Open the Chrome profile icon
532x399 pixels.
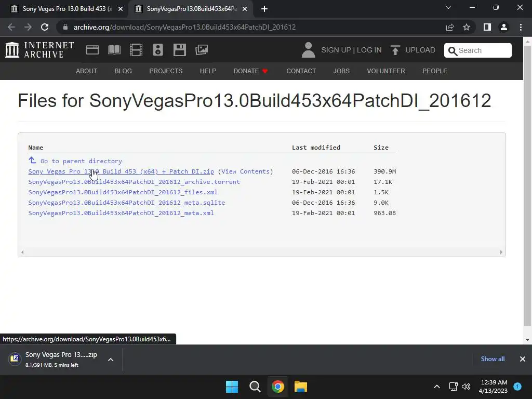pyautogui.click(x=504, y=27)
